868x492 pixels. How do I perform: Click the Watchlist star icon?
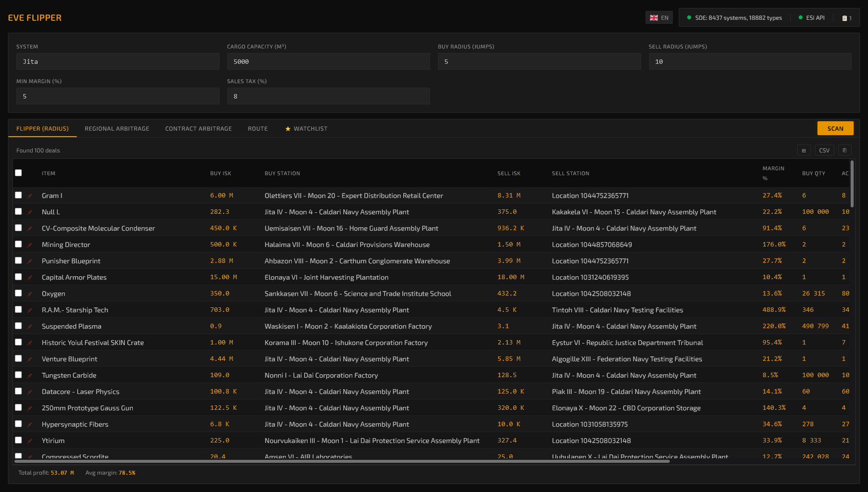coord(288,129)
